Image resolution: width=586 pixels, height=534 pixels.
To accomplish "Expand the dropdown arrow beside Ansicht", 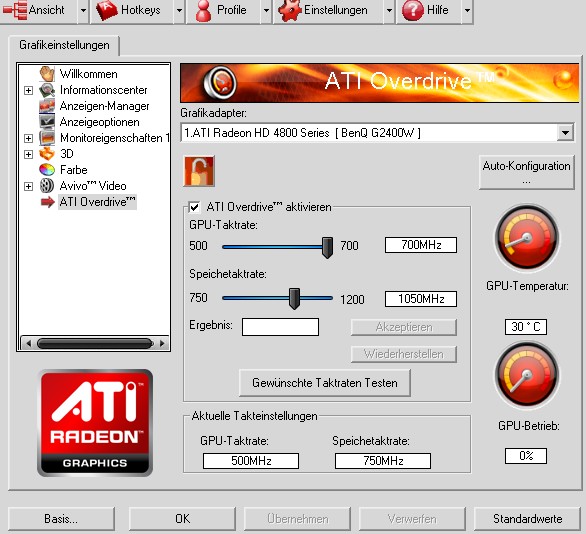I will point(83,10).
